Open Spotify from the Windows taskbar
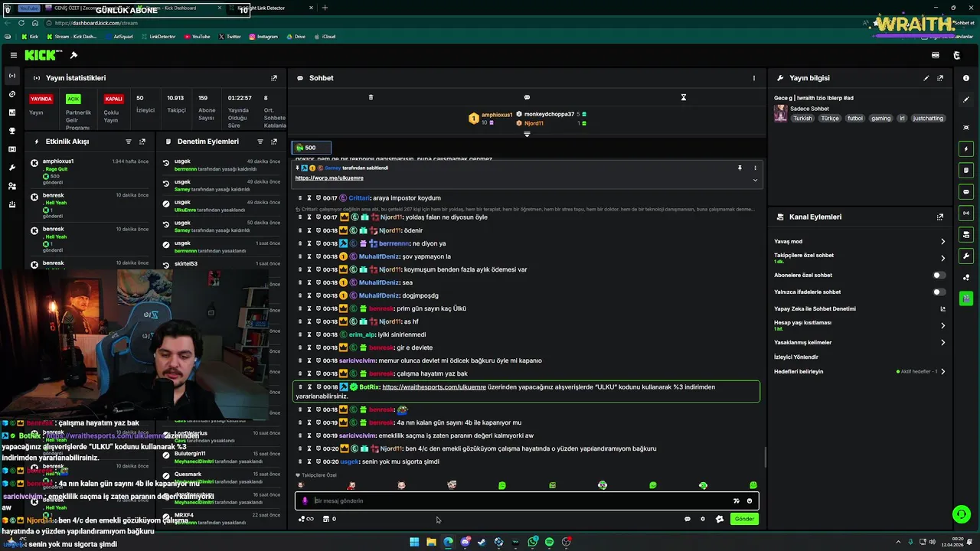The width and height of the screenshot is (980, 551). point(549,542)
